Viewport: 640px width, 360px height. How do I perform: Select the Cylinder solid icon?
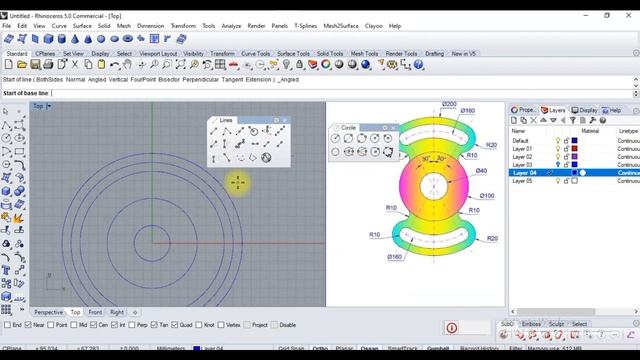pos(62,39)
